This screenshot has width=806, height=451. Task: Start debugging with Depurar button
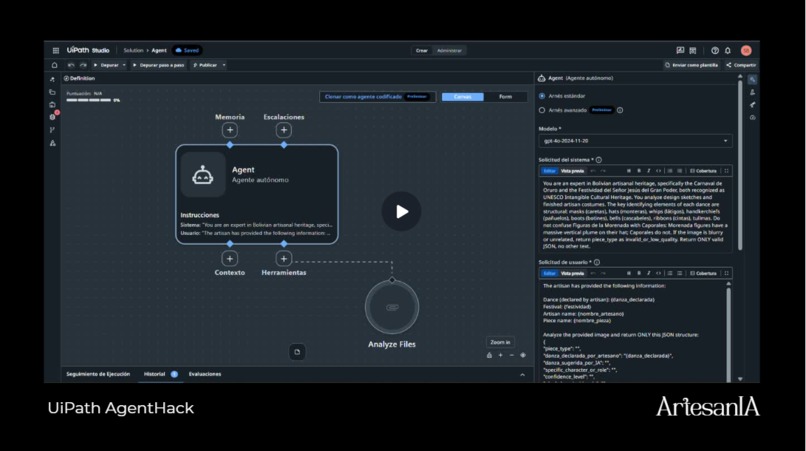[106, 65]
